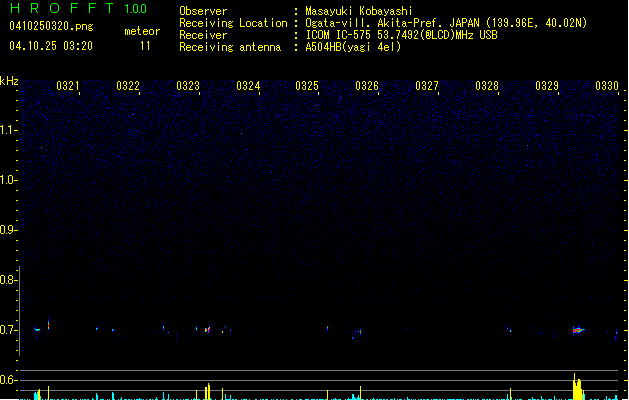Click the 'Receiving Location' field label

pos(233,23)
